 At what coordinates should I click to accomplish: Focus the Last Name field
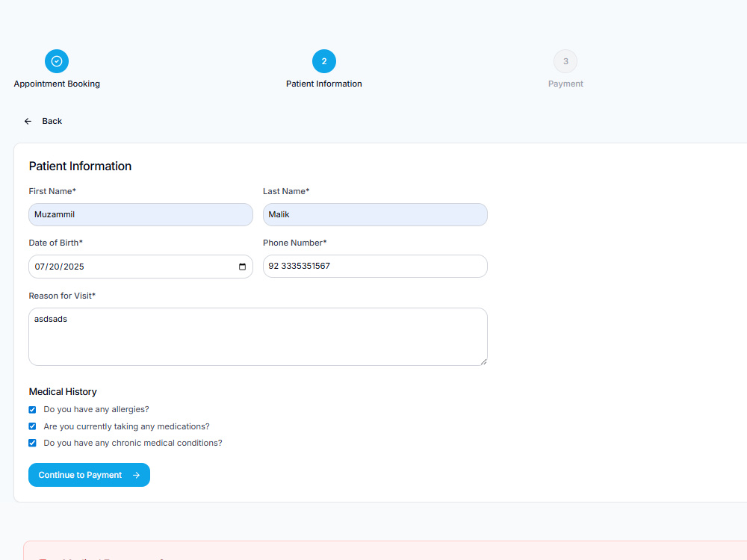pyautogui.click(x=375, y=215)
